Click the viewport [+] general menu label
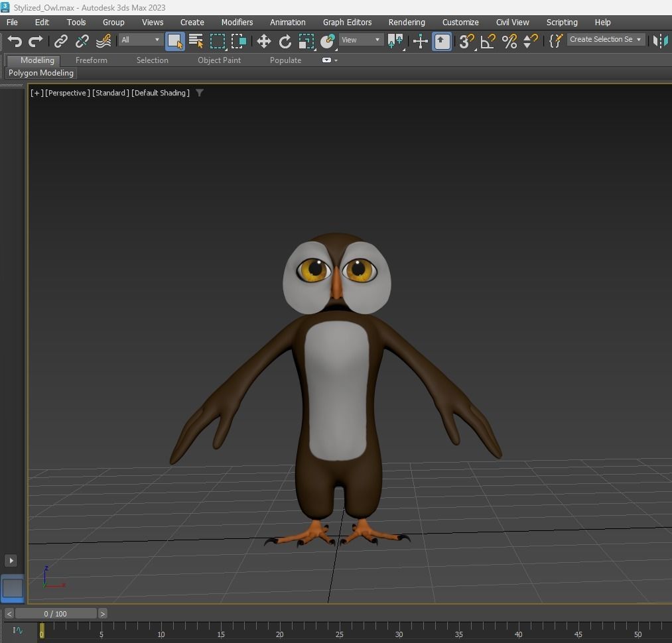 [36, 93]
